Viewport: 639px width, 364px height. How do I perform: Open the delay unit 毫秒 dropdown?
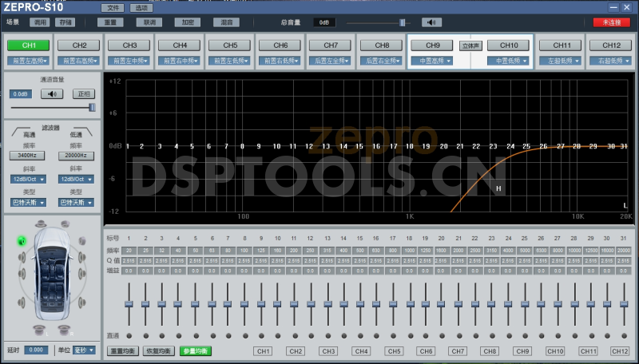(x=84, y=350)
